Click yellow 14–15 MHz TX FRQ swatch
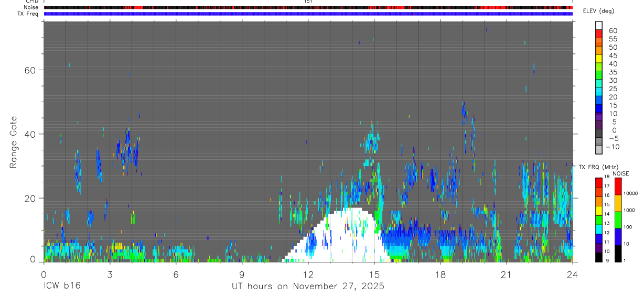The image size is (644, 297). (599, 210)
